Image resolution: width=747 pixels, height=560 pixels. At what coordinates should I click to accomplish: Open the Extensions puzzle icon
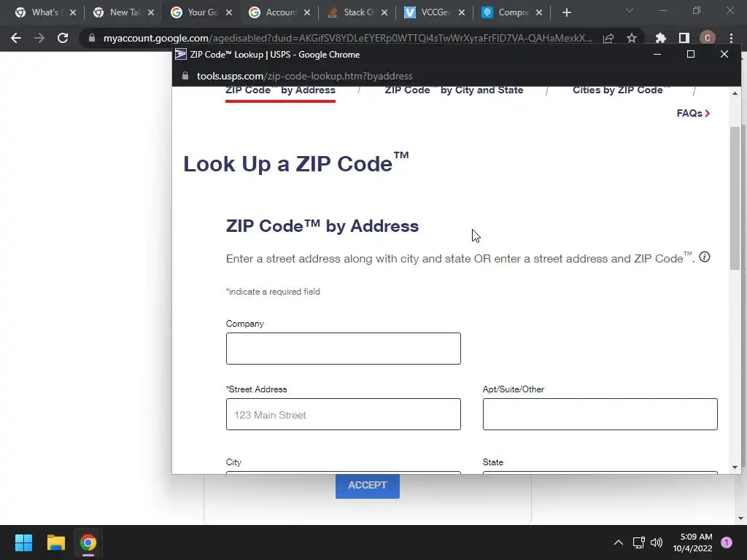[661, 38]
